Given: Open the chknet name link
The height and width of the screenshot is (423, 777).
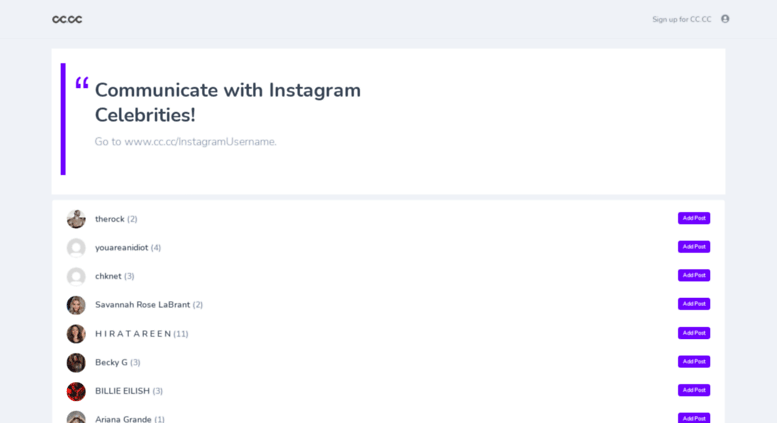Looking at the screenshot, I should [108, 276].
